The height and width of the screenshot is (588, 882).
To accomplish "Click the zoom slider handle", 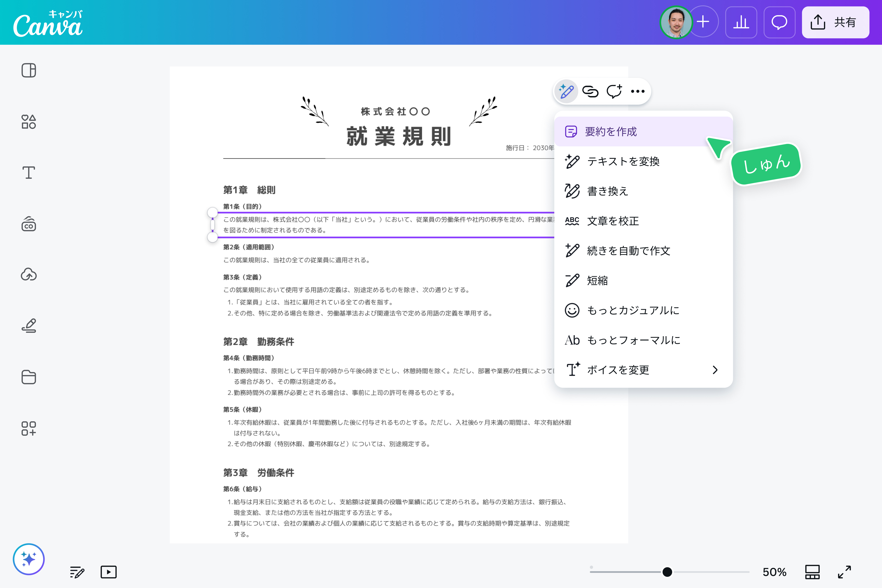I will pyautogui.click(x=667, y=572).
